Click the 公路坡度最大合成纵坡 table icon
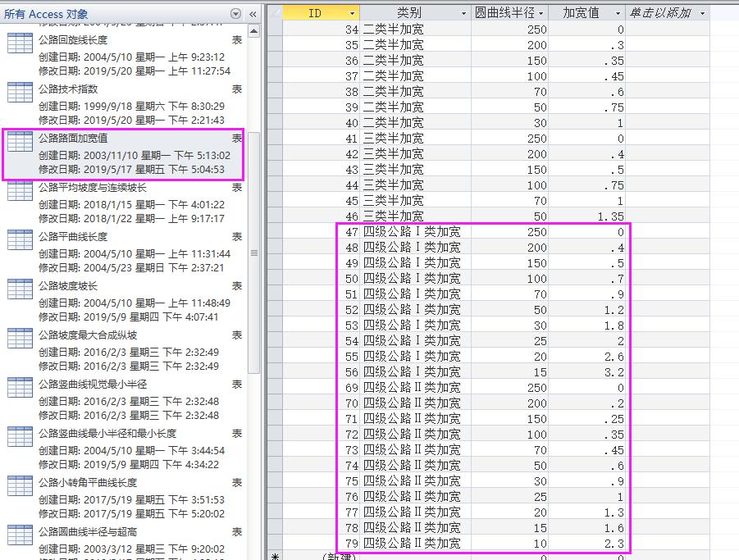The width and height of the screenshot is (739, 560). click(20, 339)
